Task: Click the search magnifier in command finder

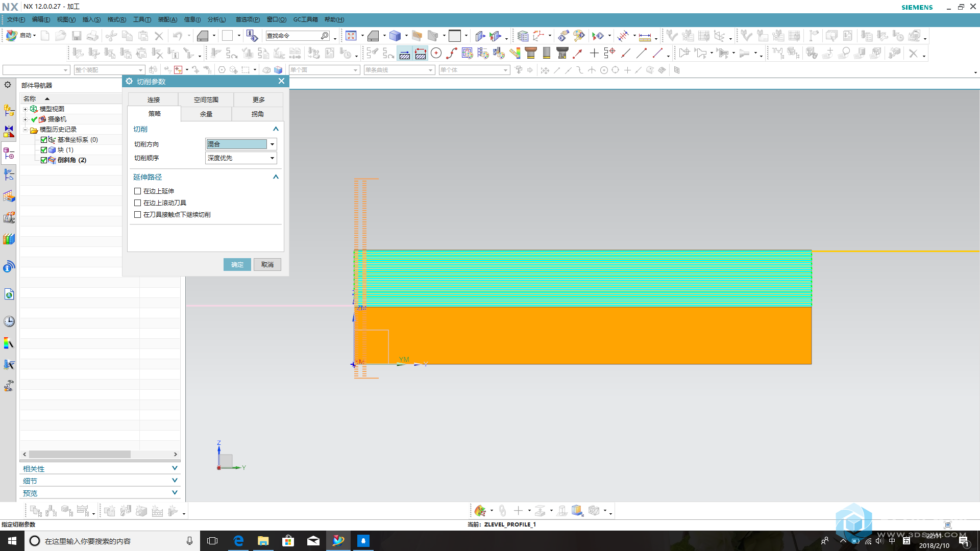Action: coord(325,36)
